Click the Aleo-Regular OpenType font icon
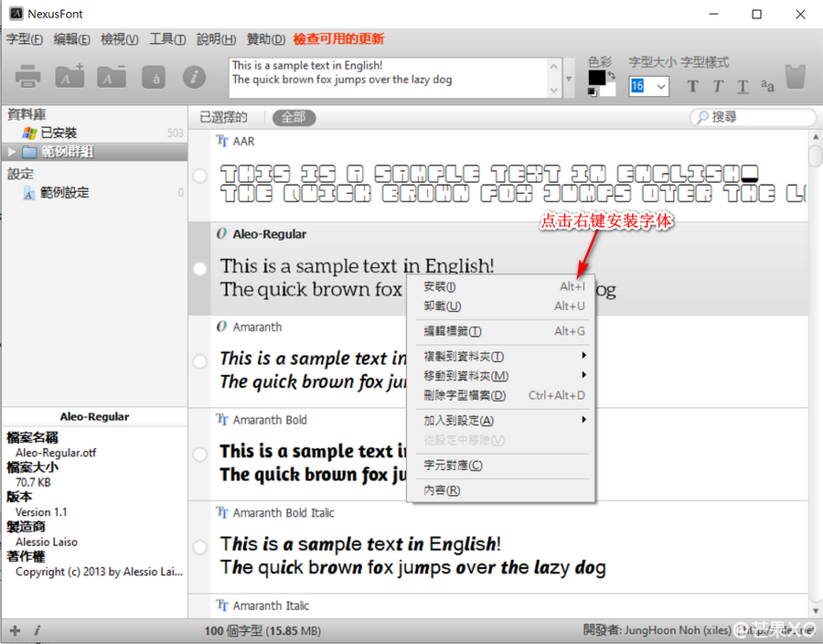 221,233
